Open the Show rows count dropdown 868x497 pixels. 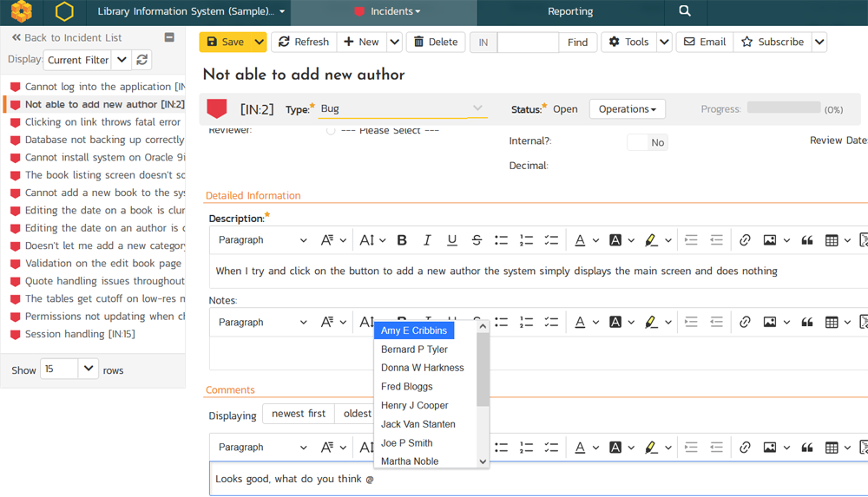[x=89, y=369]
